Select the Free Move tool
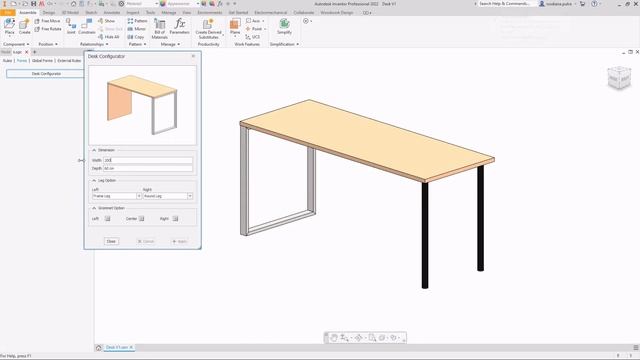The image size is (640, 360). point(47,21)
